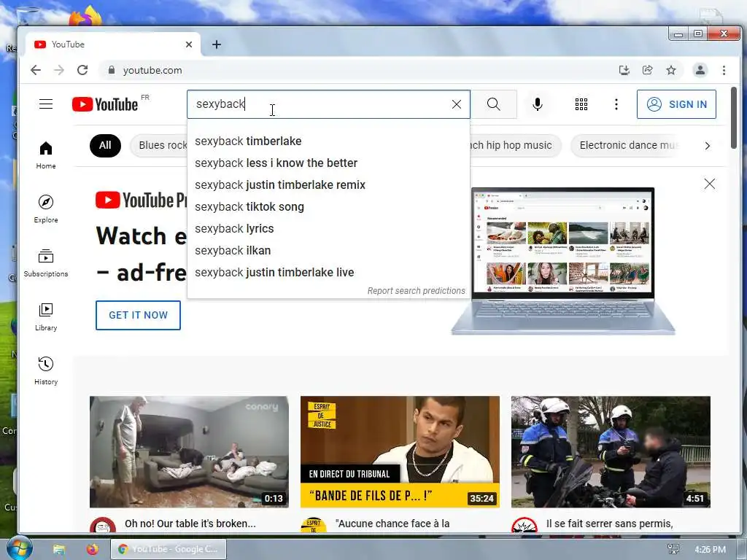Choose suggestion sexyback ilkan
The height and width of the screenshot is (560, 747).
coord(329,251)
